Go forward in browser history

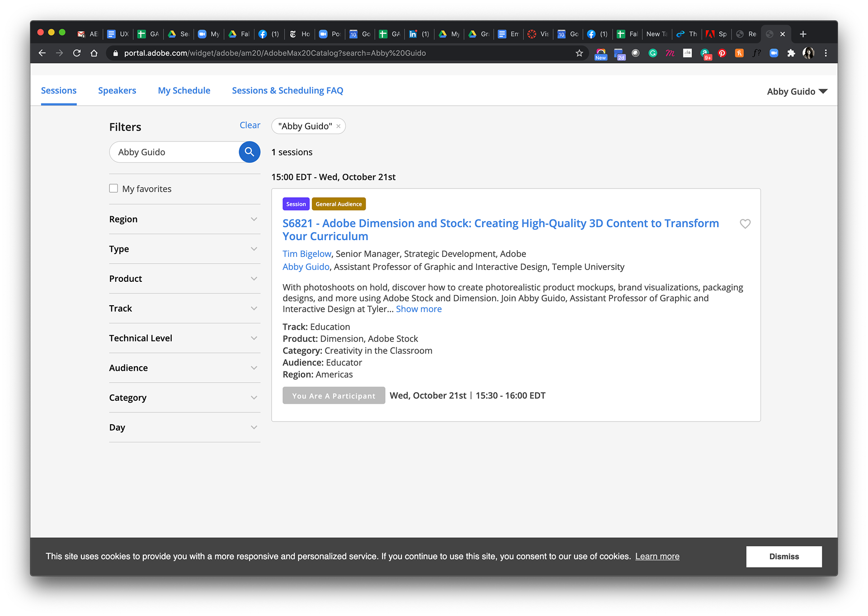(59, 53)
